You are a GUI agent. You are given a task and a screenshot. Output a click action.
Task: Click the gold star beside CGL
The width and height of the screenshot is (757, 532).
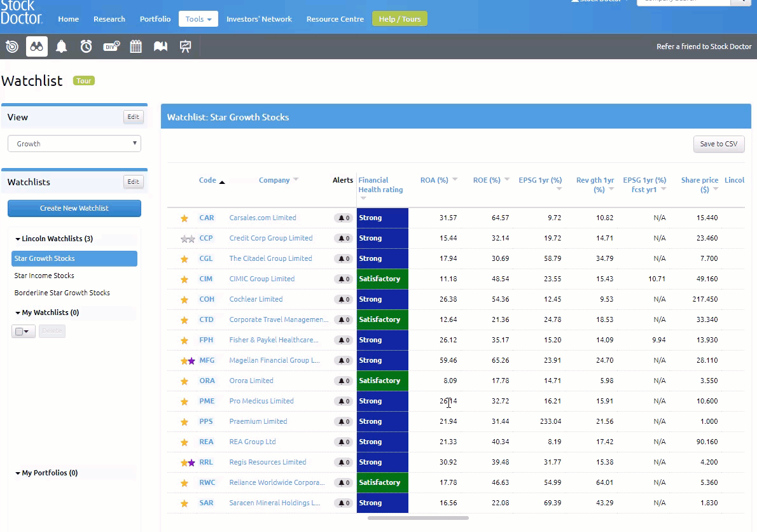tap(184, 259)
